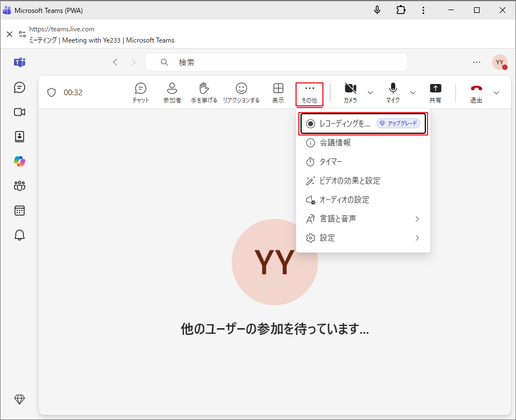Screen dimensions: 516x420
Task: Raise hand with 手を挙げる
Action: click(204, 93)
